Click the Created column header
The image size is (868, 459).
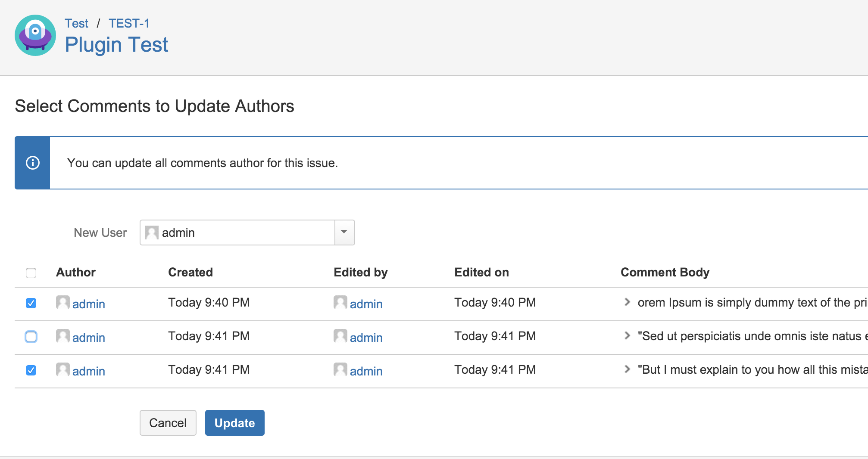point(190,272)
